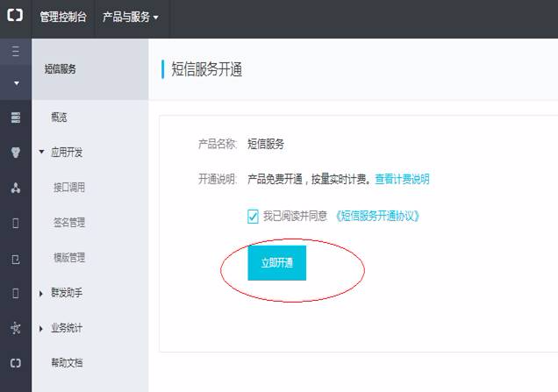Toggle the hamburger menu icon in the left rail
The width and height of the screenshot is (558, 392).
click(15, 53)
